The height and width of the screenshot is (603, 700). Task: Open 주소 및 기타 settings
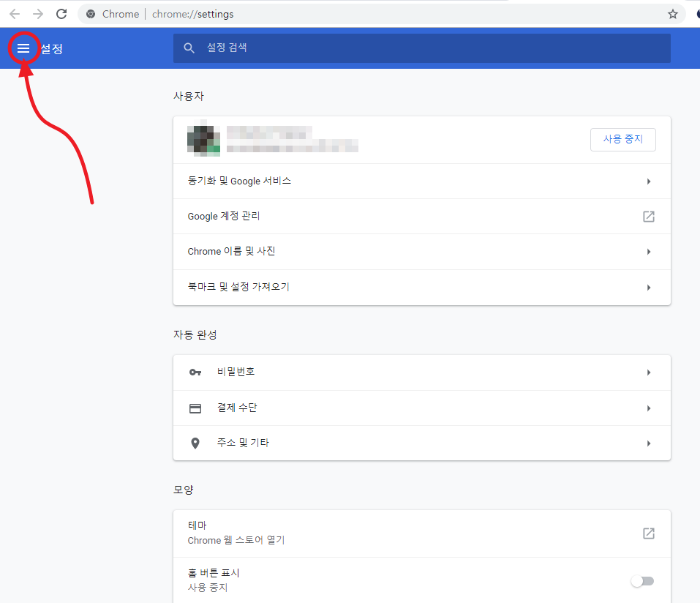click(422, 443)
